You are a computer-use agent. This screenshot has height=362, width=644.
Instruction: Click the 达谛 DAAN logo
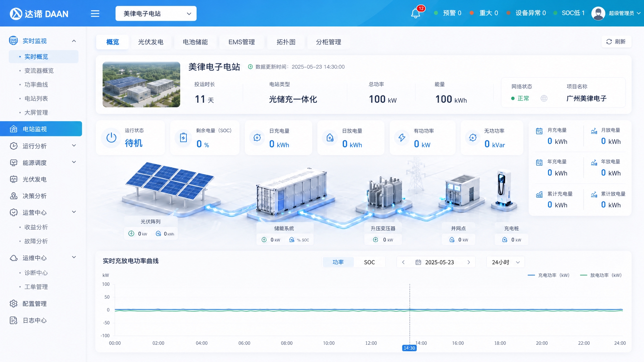pos(39,14)
